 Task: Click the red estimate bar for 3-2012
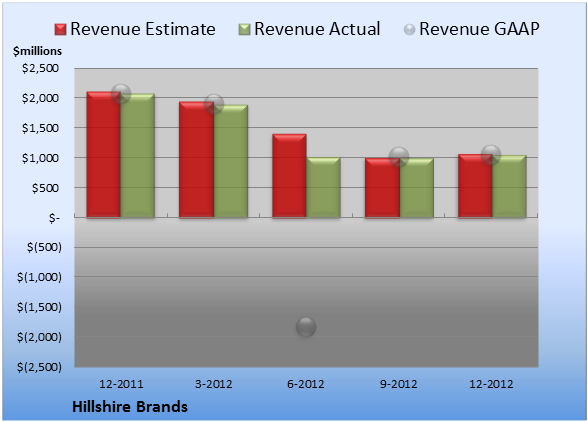tap(196, 159)
